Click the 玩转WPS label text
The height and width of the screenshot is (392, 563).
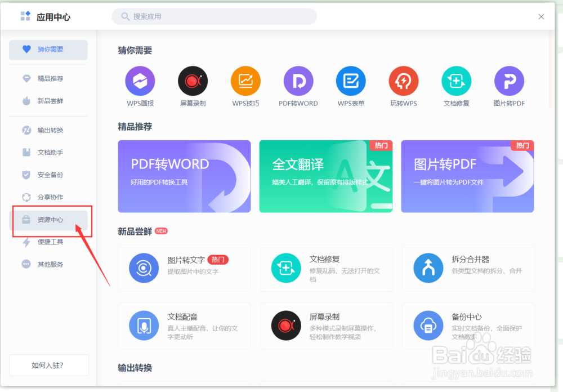tap(404, 104)
